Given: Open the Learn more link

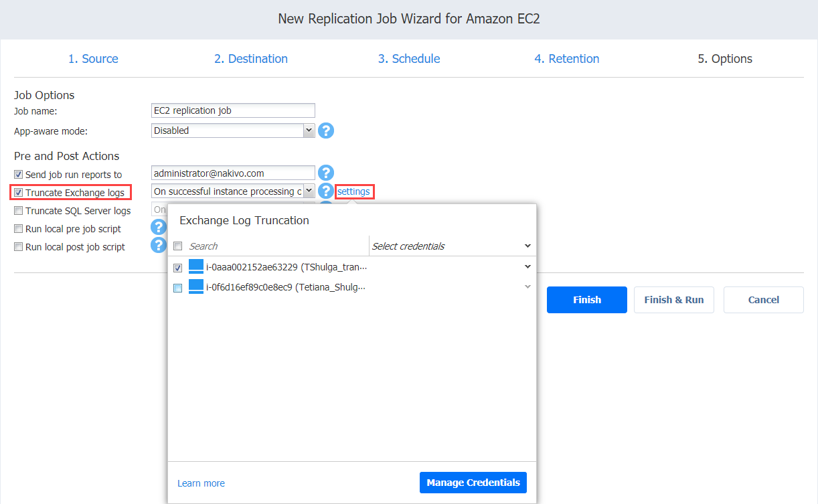Looking at the screenshot, I should 201,483.
